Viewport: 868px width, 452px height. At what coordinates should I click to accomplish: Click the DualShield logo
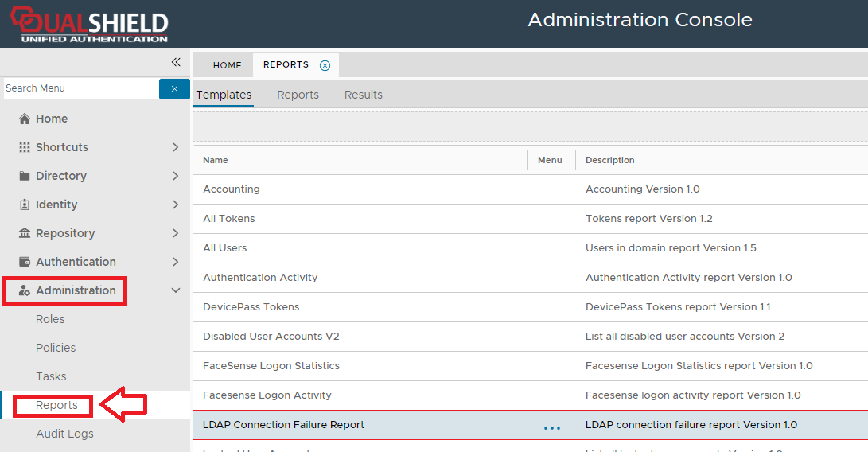[89, 24]
